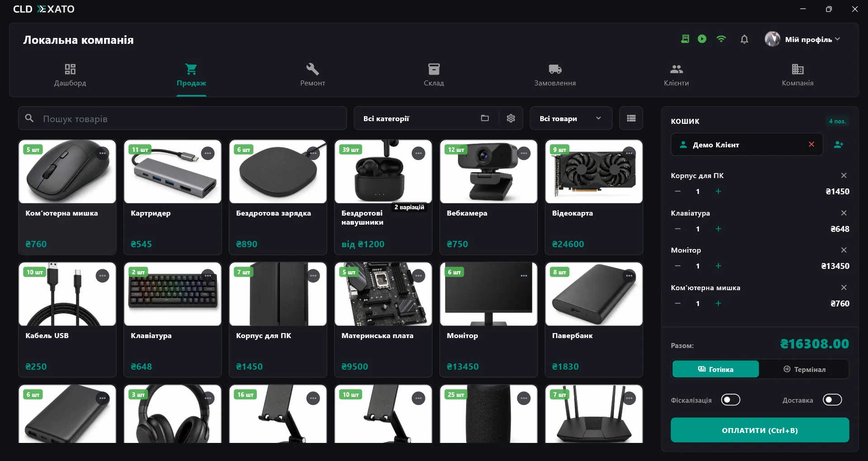Viewport: 868px width, 461px height.
Task: Open the Клієнти tab
Action: click(x=676, y=75)
